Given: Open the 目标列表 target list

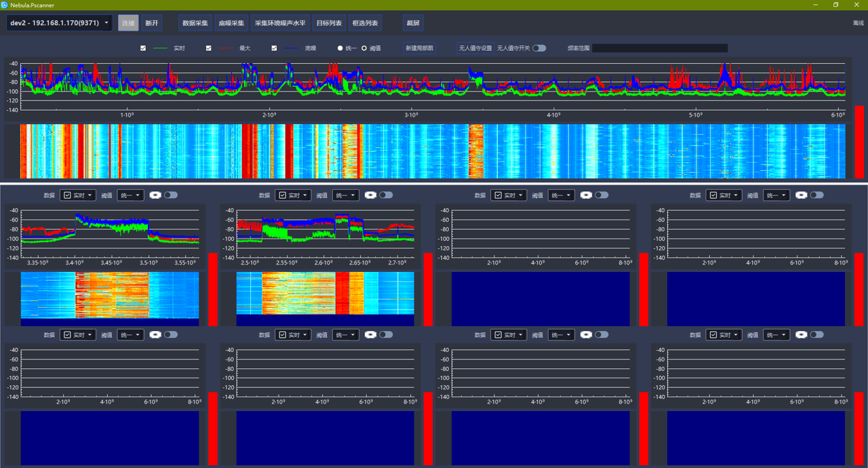Looking at the screenshot, I should click(x=329, y=23).
